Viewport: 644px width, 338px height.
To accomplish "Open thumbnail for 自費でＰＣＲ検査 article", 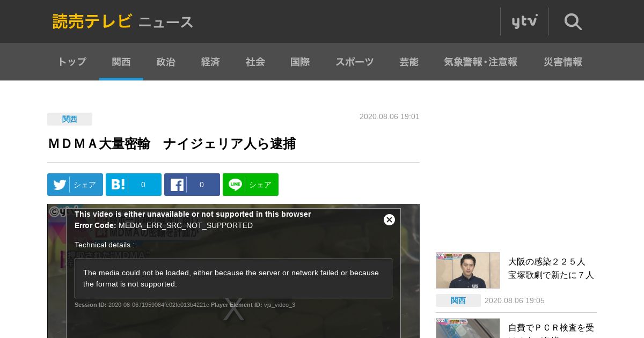I will (x=468, y=328).
